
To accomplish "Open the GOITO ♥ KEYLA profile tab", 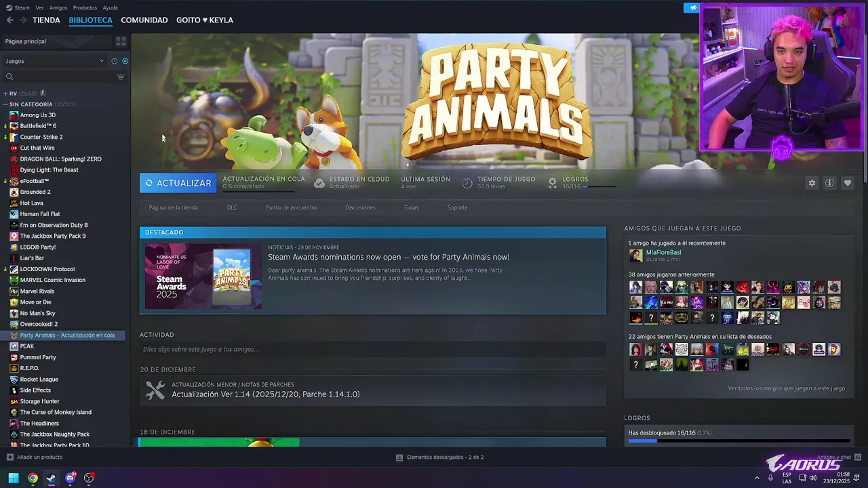I will tap(205, 20).
